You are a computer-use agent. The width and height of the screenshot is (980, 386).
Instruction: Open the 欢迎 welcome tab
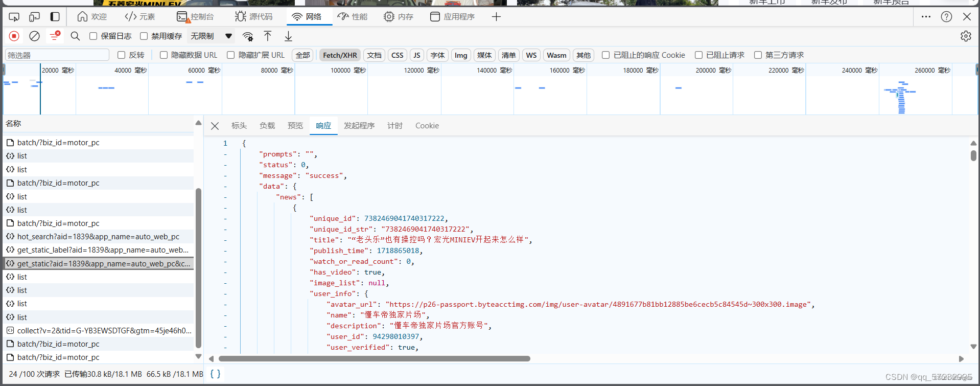click(x=92, y=17)
